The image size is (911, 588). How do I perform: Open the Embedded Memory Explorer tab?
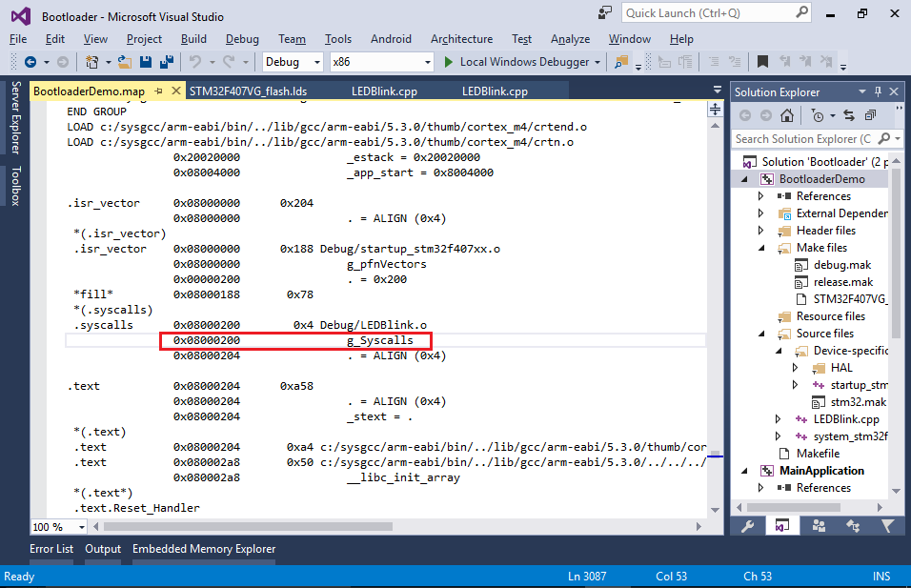[x=204, y=549]
